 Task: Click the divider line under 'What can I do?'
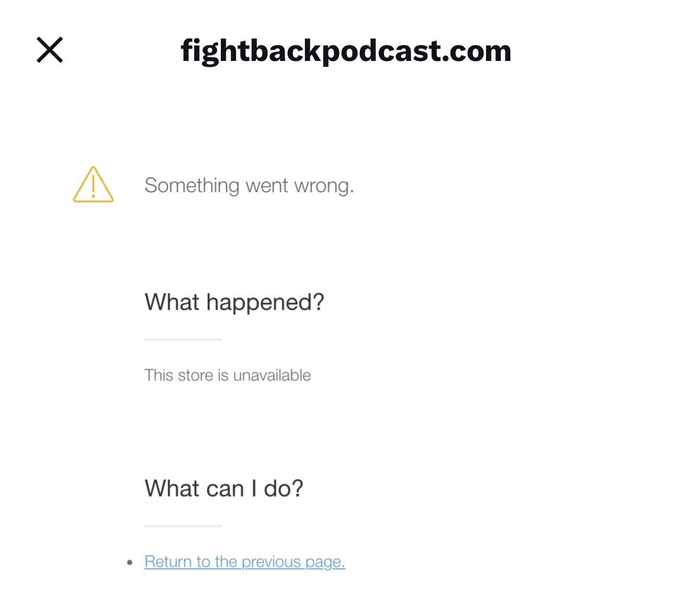click(183, 525)
